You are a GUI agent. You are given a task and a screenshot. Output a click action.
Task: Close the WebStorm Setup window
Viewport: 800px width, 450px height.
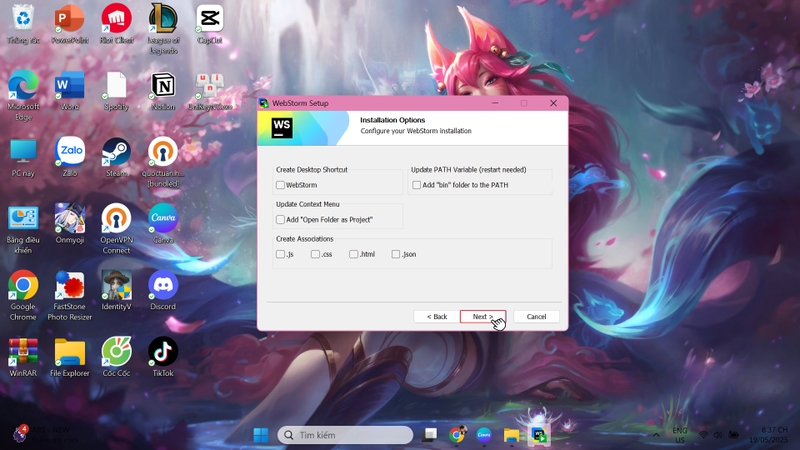click(x=554, y=103)
